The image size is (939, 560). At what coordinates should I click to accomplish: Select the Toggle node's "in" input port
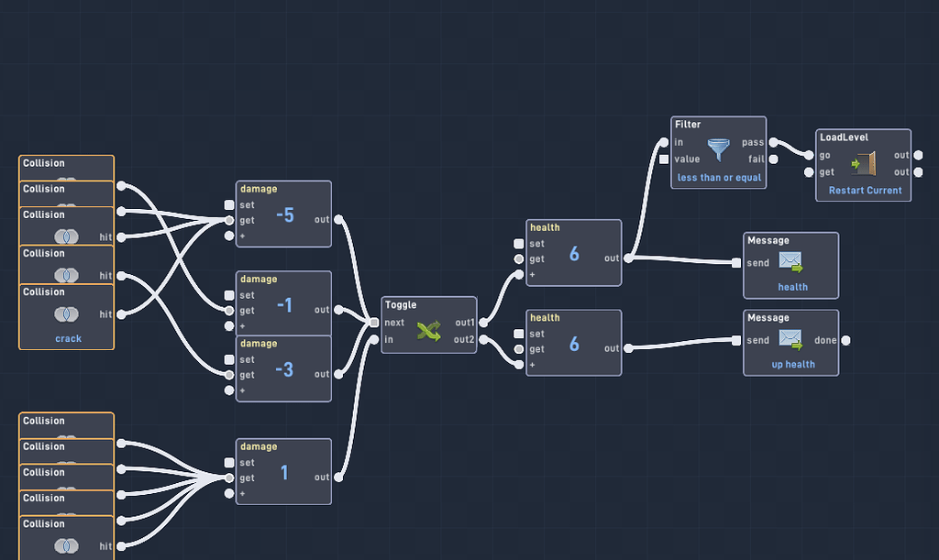374,340
